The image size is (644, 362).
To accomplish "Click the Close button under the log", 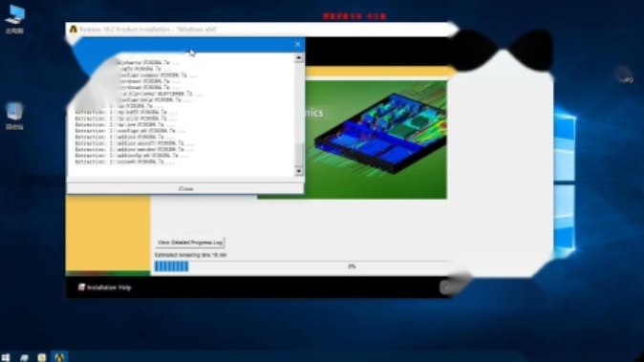I will 185,189.
